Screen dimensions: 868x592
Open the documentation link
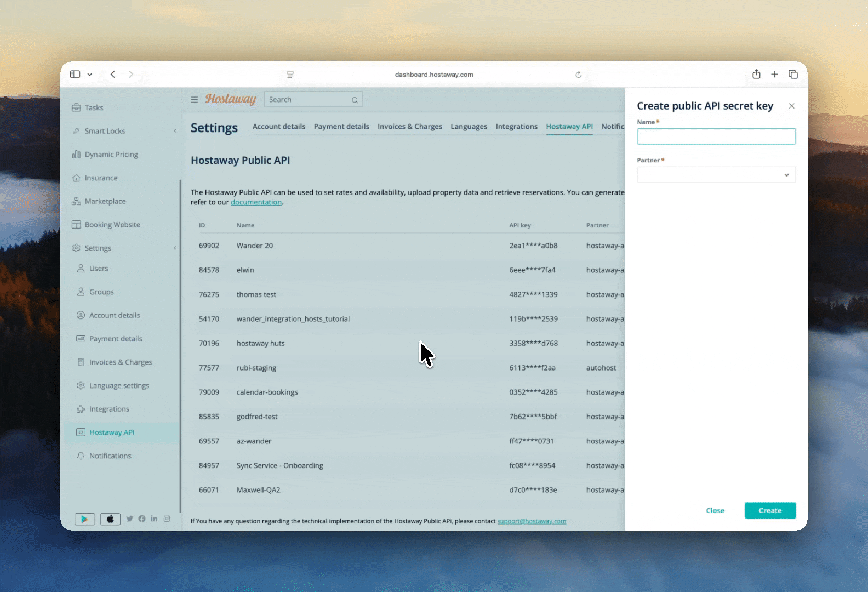[x=256, y=202]
